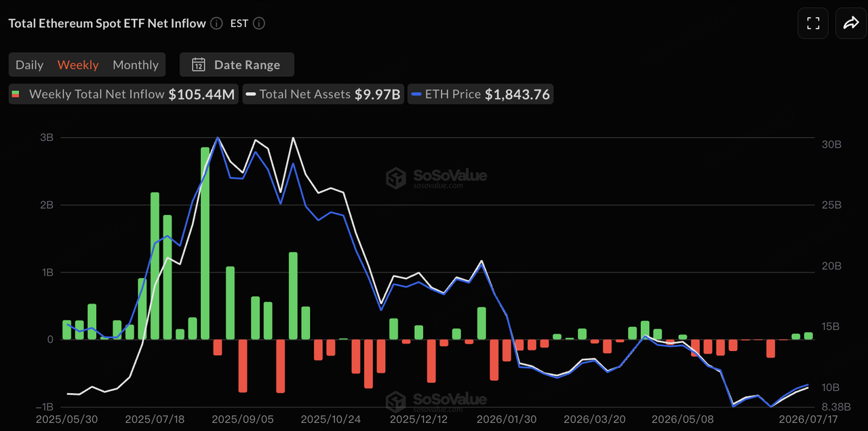Switch to Daily view
868x431 pixels.
[29, 65]
